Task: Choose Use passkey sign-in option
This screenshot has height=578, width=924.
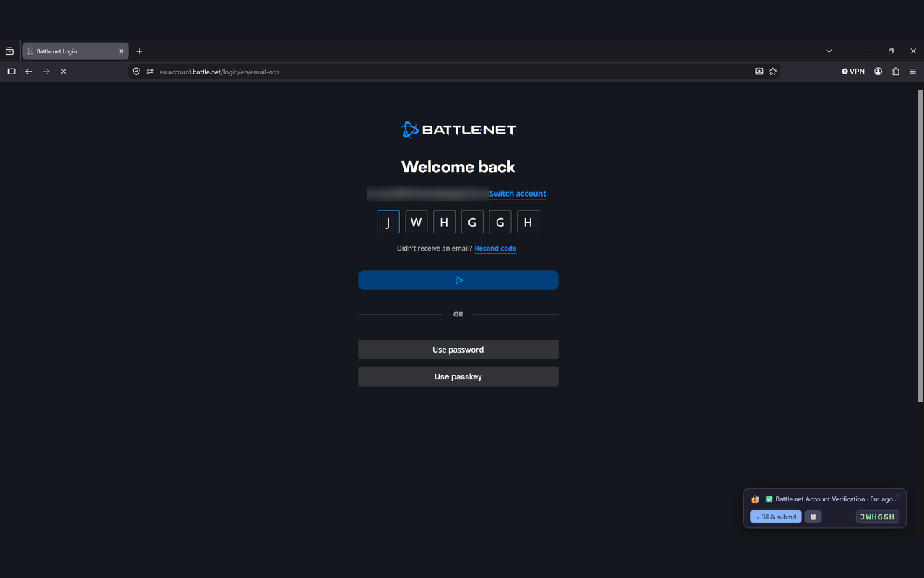Action: [458, 376]
